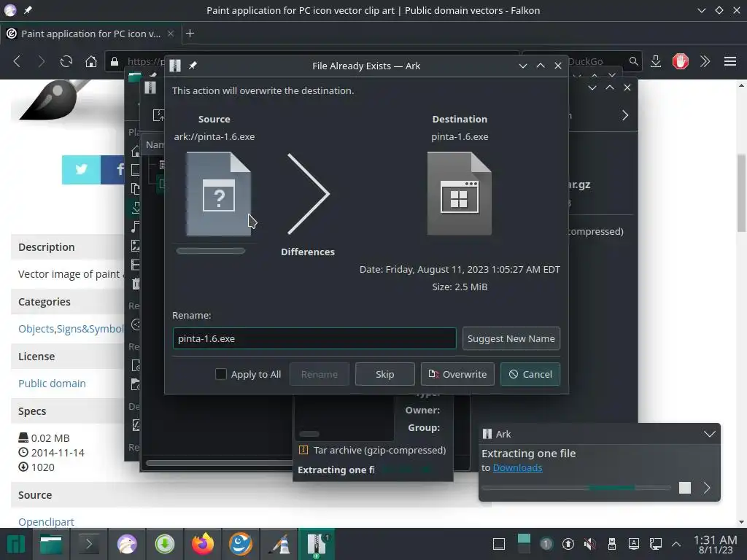Click the source file unknown-type icon
The height and width of the screenshot is (560, 747).
(219, 194)
